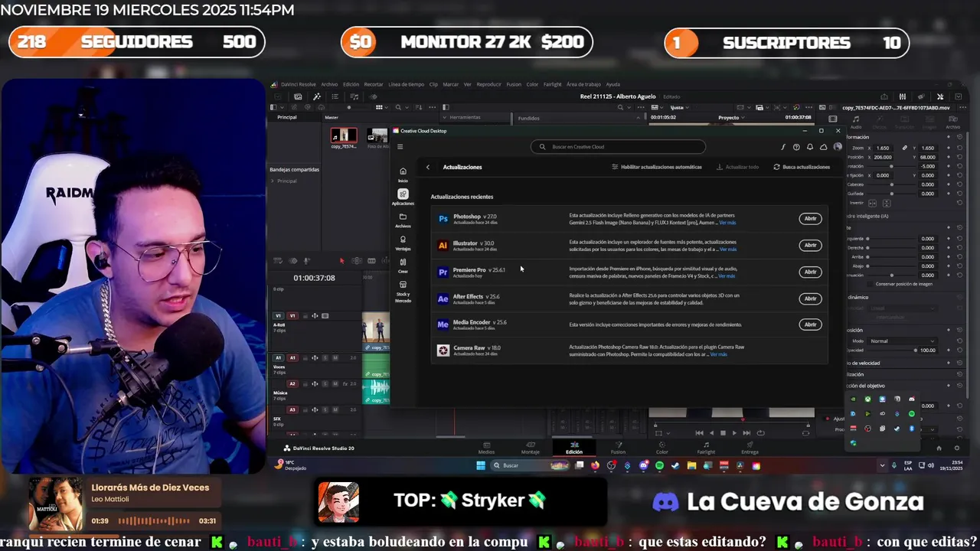
Task: Click Buscar en Creative Cloud search field
Action: click(x=618, y=147)
